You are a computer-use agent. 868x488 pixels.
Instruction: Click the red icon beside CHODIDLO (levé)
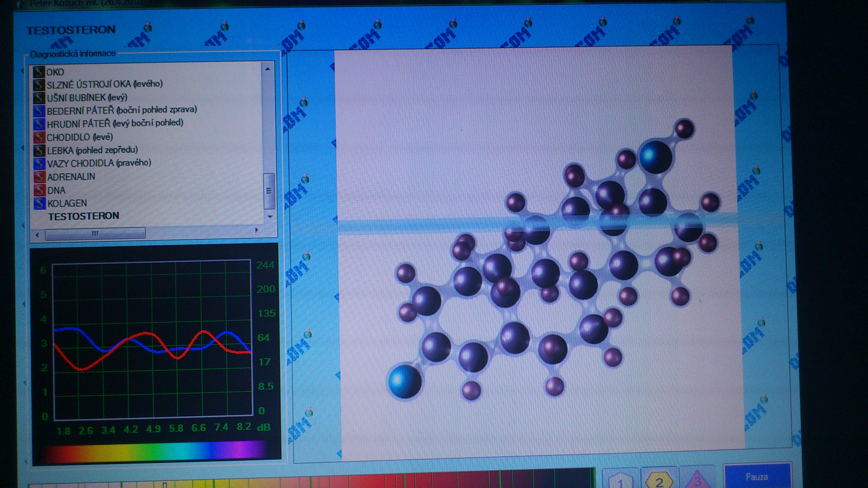pos(39,137)
